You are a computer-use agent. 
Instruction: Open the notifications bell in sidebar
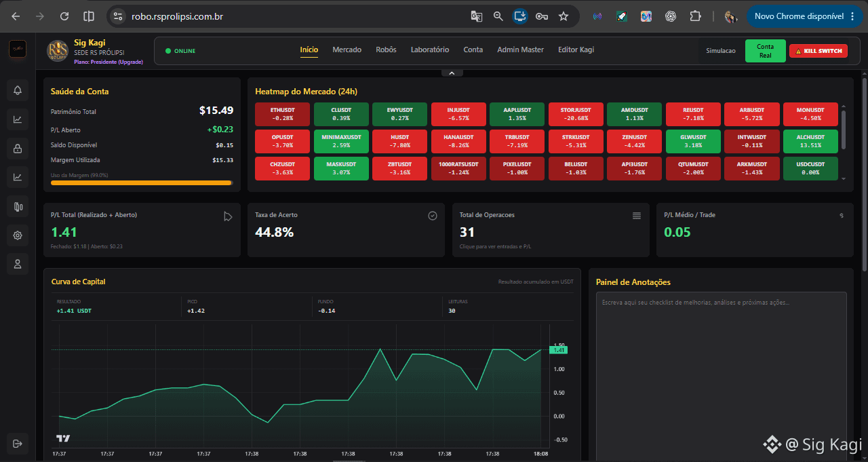(18, 90)
